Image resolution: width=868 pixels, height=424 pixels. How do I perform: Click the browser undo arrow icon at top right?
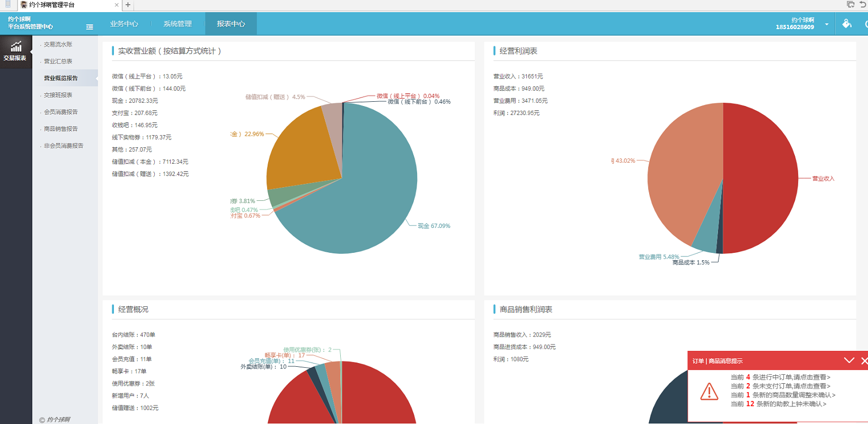[863, 4]
